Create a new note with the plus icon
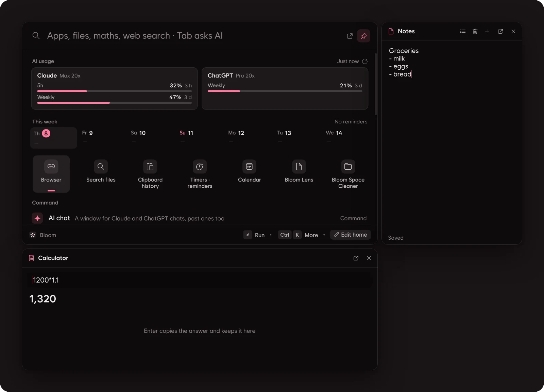Screen dimensions: 544x392 click(x=487, y=31)
